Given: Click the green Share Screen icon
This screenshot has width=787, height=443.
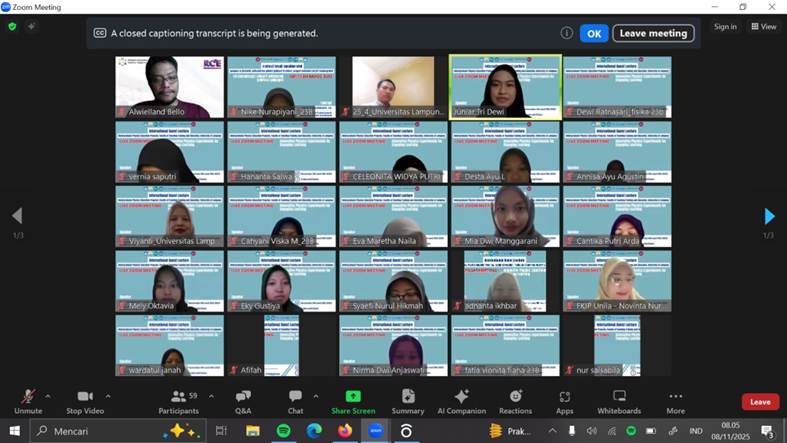Looking at the screenshot, I should [x=353, y=398].
